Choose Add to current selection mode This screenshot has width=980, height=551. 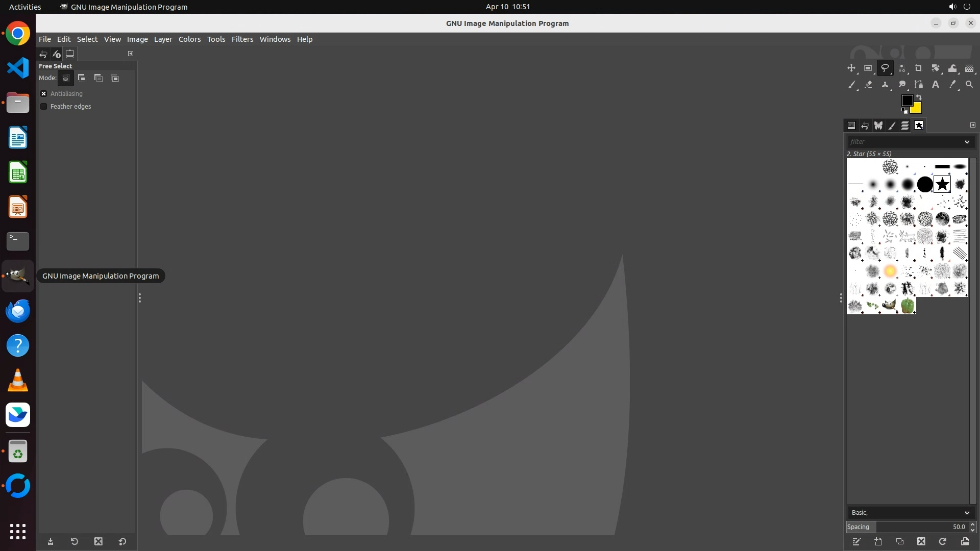click(82, 78)
